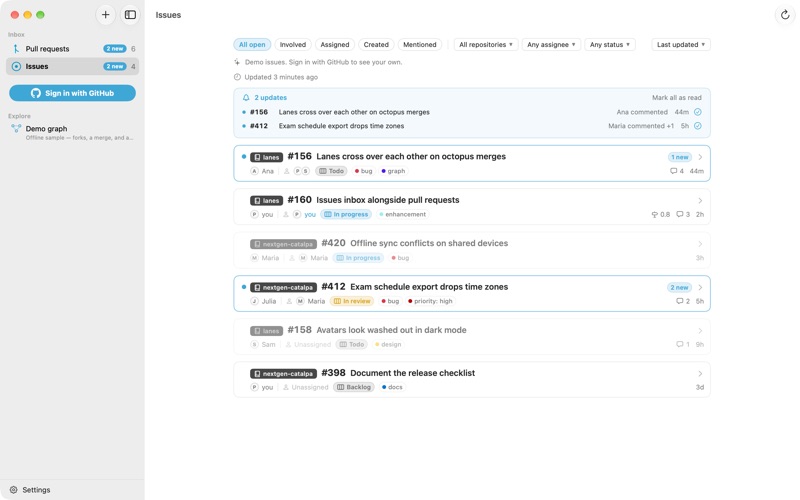Open the Demo graph sidebar item
Viewport: 800px width, 500px height.
pos(72,133)
